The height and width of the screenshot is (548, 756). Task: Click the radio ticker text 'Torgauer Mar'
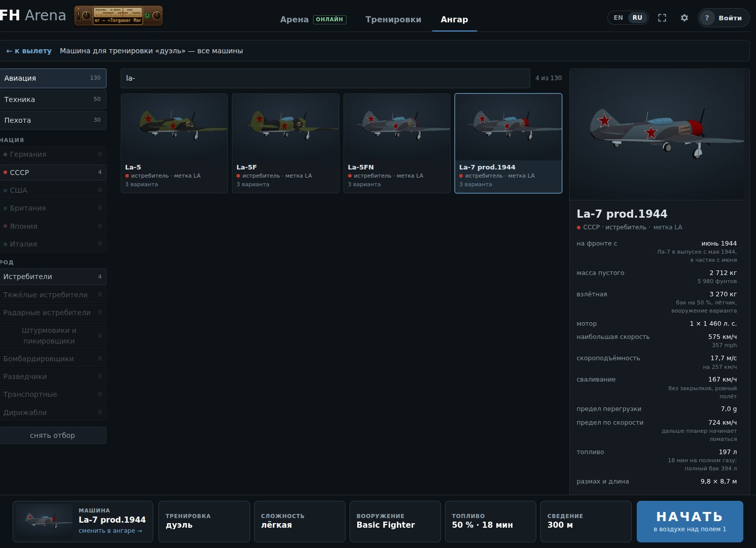pos(118,20)
